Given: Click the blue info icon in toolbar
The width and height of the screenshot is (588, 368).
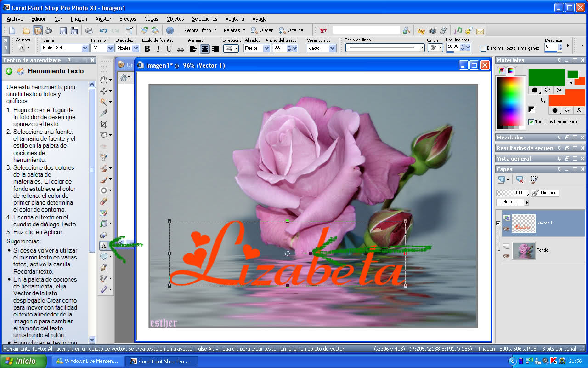Looking at the screenshot, I should coord(170,30).
